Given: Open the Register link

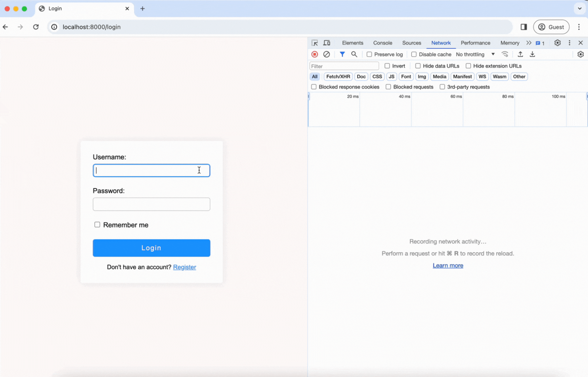Looking at the screenshot, I should tap(185, 267).
